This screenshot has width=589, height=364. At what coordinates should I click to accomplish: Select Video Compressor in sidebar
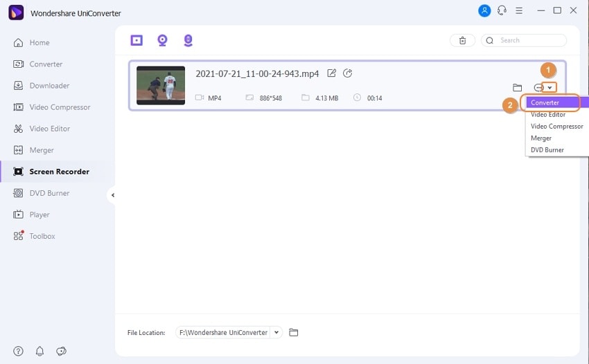point(52,107)
